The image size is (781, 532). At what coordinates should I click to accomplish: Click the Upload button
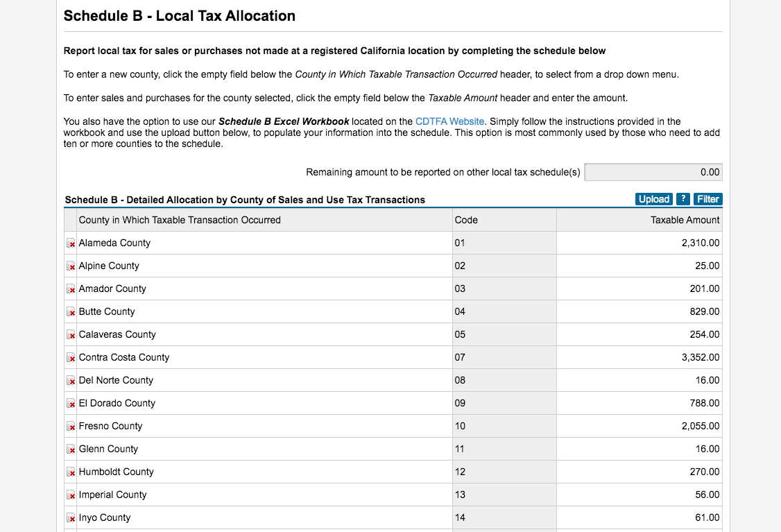point(654,199)
